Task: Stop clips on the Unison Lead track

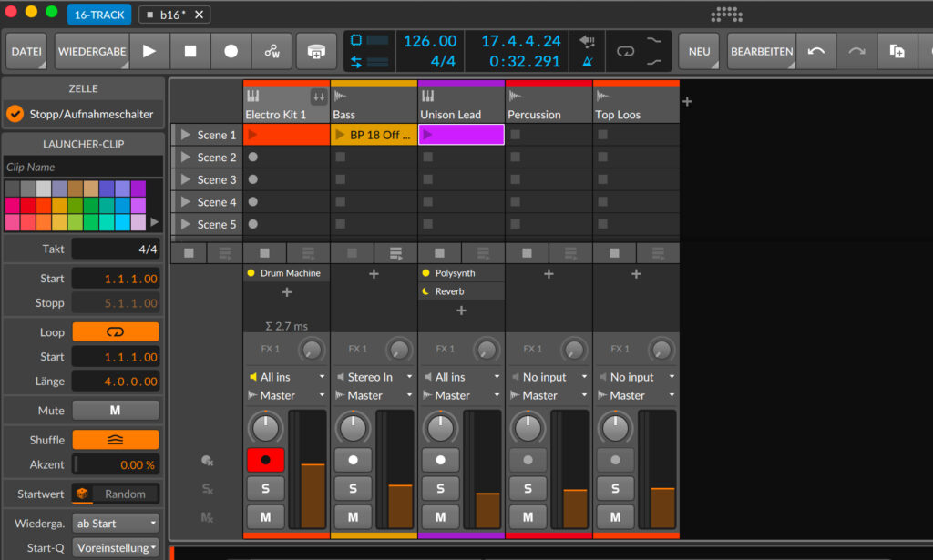Action: click(x=440, y=253)
